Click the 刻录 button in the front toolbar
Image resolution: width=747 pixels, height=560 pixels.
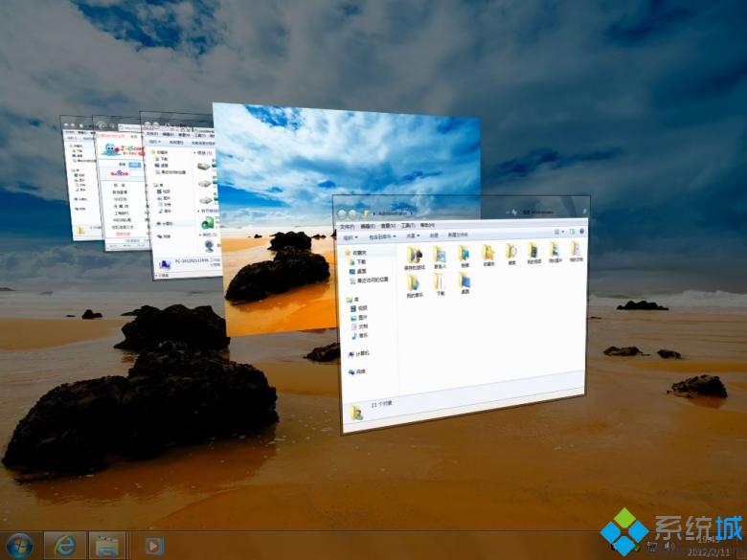click(433, 234)
